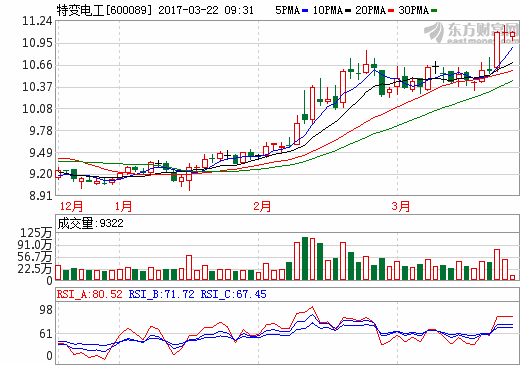Click the red 20PMA color swatch
Image resolution: width=520 pixels, height=365 pixels.
pyautogui.click(x=391, y=11)
